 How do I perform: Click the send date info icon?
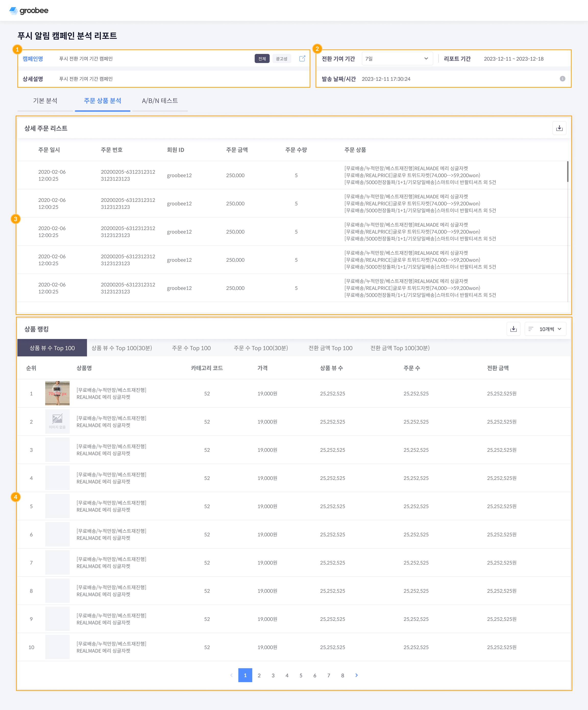[x=562, y=79]
